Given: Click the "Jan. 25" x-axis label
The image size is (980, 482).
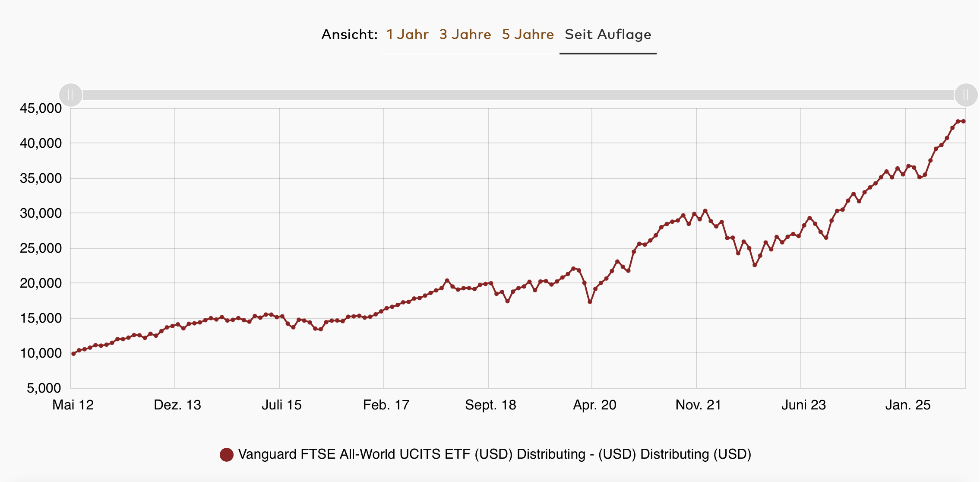Looking at the screenshot, I should (x=907, y=405).
